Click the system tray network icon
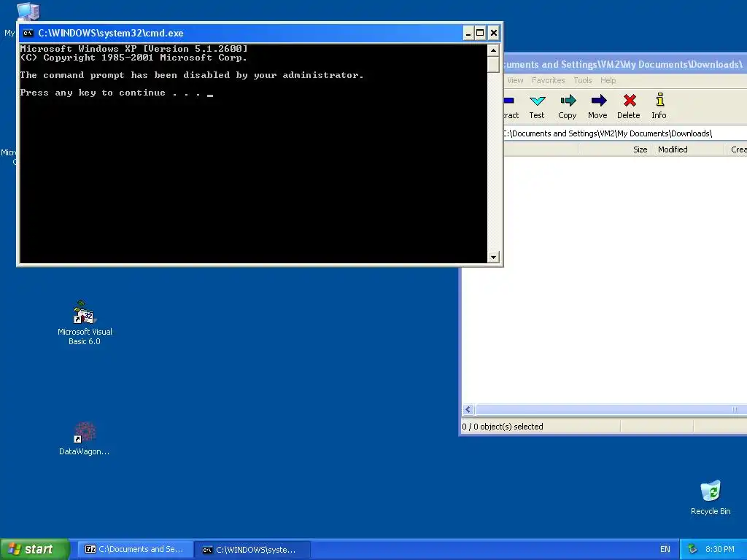Screen dimensions: 747x560 click(692, 549)
